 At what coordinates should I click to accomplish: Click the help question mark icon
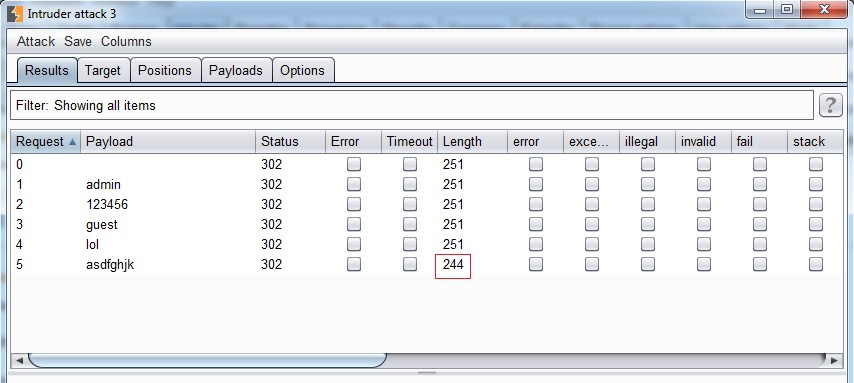pyautogui.click(x=831, y=105)
